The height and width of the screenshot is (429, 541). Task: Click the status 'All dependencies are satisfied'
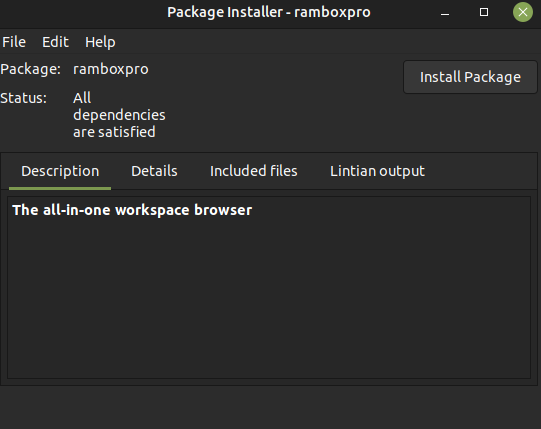[x=119, y=115]
